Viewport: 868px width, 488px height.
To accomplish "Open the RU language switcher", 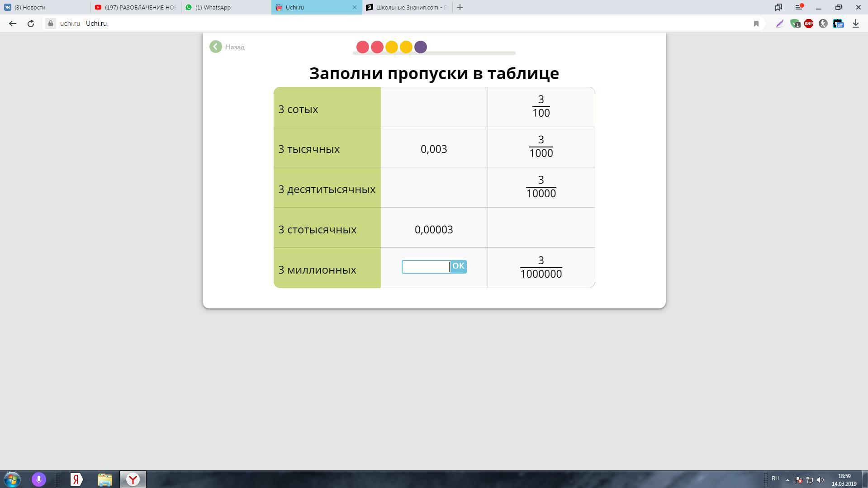I will pos(775,479).
